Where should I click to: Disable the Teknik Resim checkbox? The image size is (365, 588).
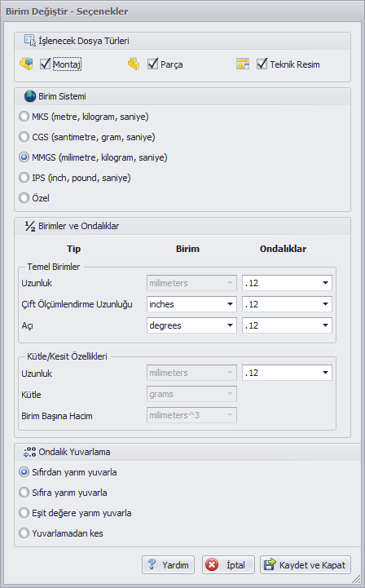point(262,64)
